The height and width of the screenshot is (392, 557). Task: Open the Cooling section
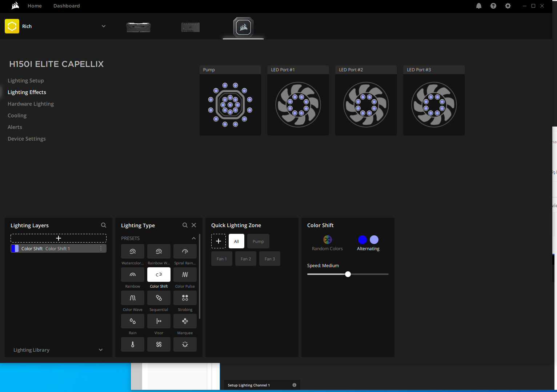tap(17, 116)
